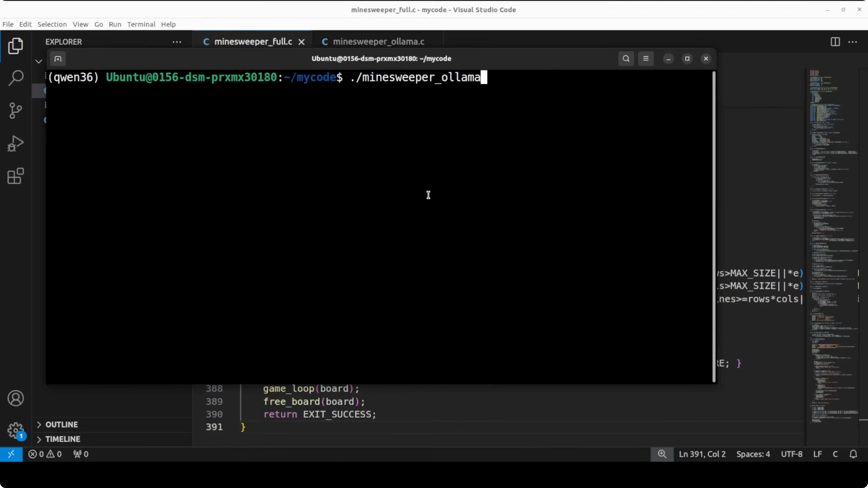This screenshot has width=868, height=488.
Task: Open the Extensions view
Action: point(16,176)
